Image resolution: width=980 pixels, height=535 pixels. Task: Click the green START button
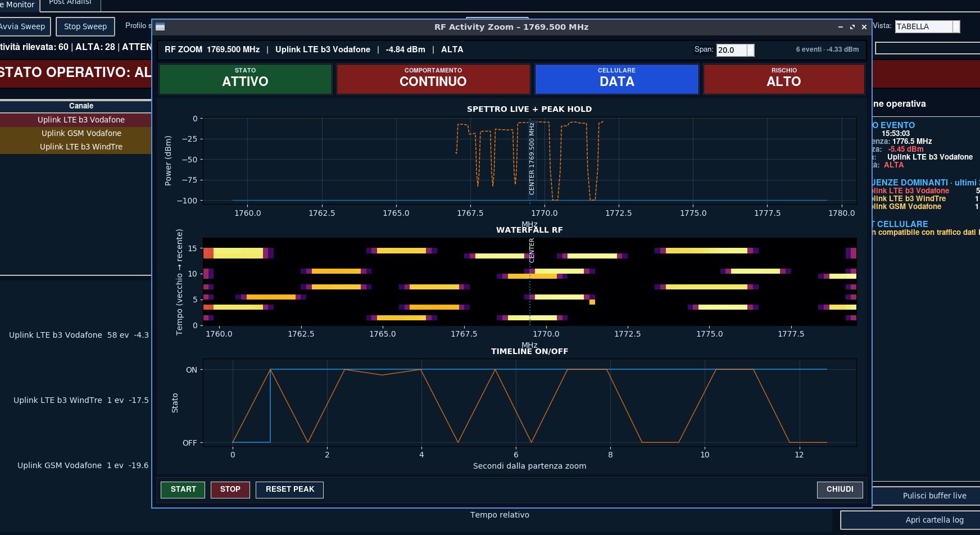183,489
